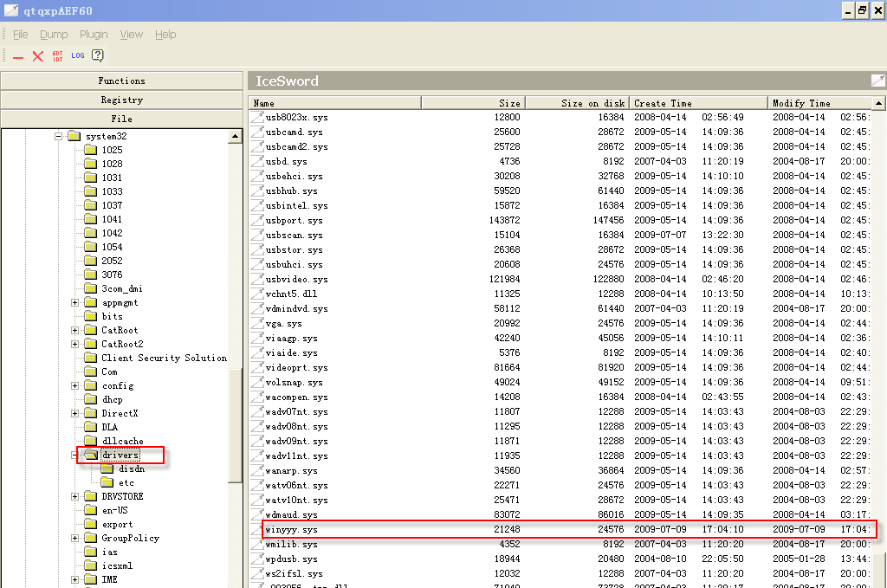The image size is (887, 588).
Task: Expand the CatRoot2 folder node
Action: [75, 344]
